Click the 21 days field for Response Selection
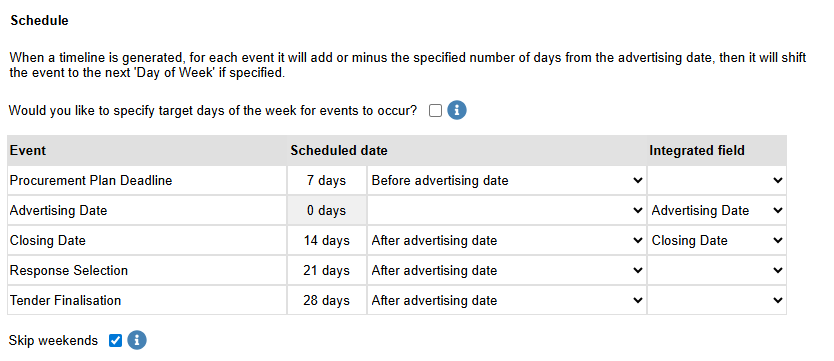 click(327, 271)
